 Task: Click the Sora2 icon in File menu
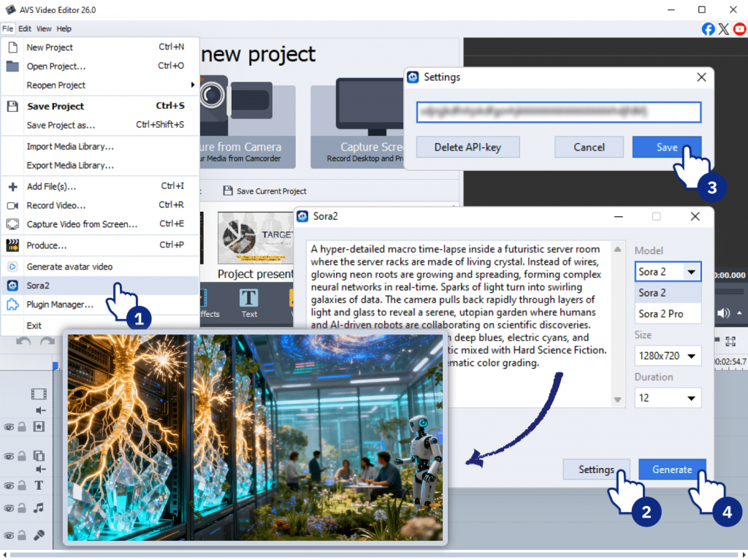click(x=13, y=285)
